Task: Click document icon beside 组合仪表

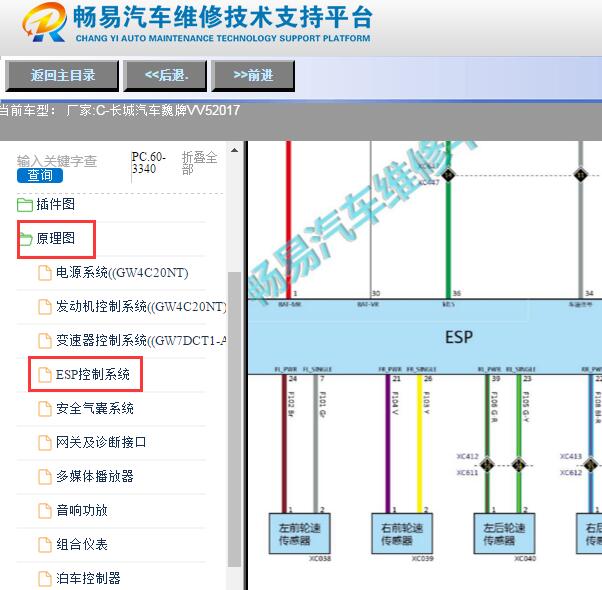Action: point(45,545)
